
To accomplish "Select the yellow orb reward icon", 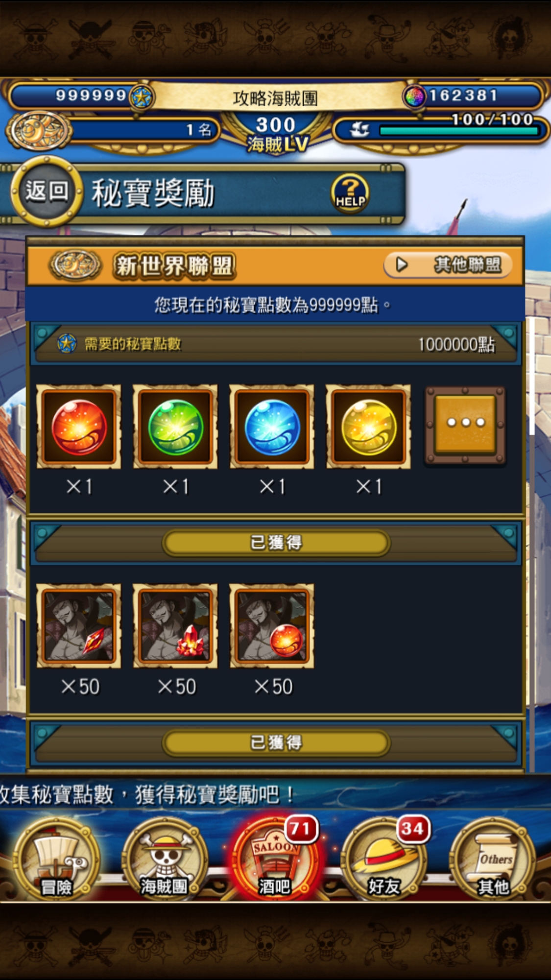I will point(368,427).
